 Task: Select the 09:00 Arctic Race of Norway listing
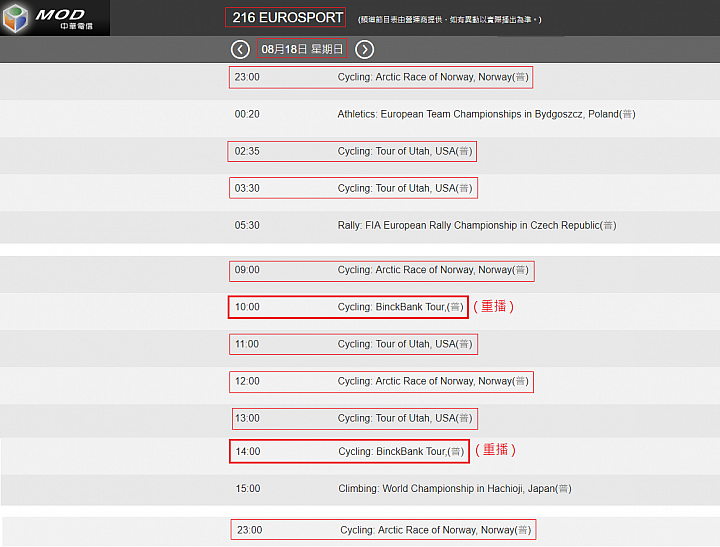381,270
